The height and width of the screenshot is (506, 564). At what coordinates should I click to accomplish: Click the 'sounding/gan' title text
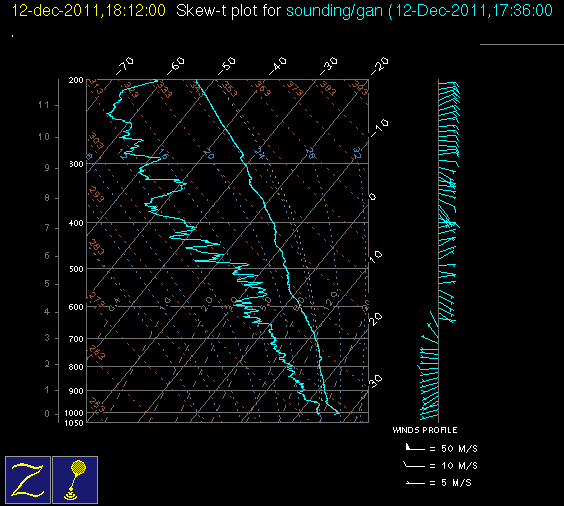coord(334,11)
